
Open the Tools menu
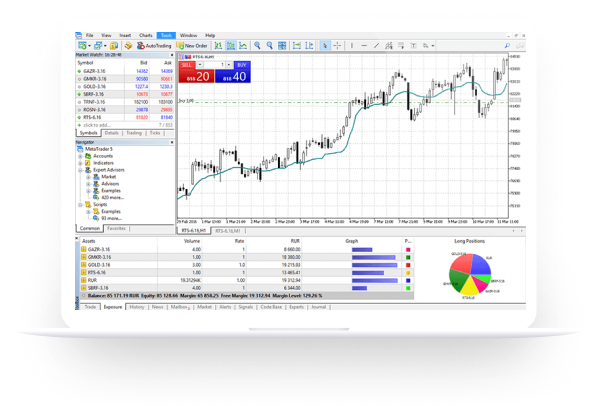point(165,35)
